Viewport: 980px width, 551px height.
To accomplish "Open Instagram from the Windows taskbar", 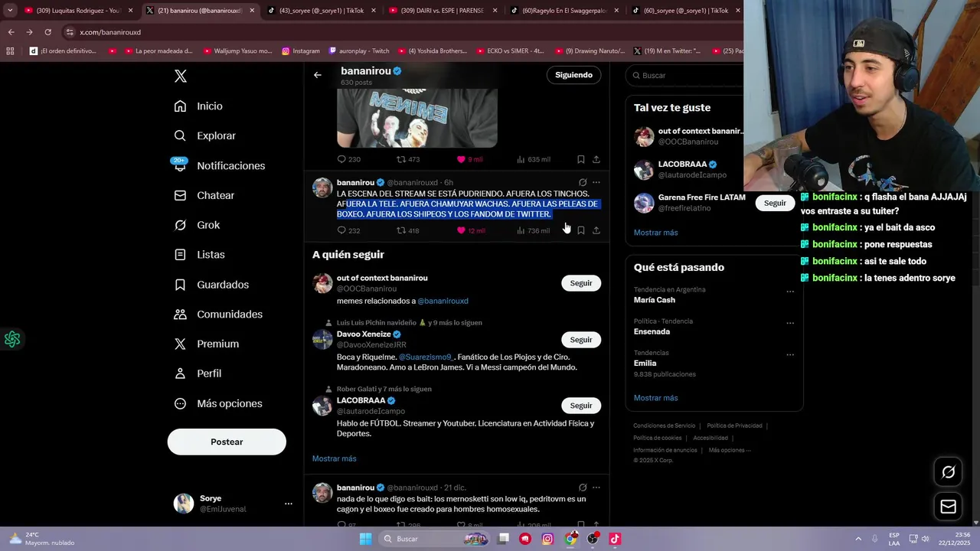I will pyautogui.click(x=547, y=539).
